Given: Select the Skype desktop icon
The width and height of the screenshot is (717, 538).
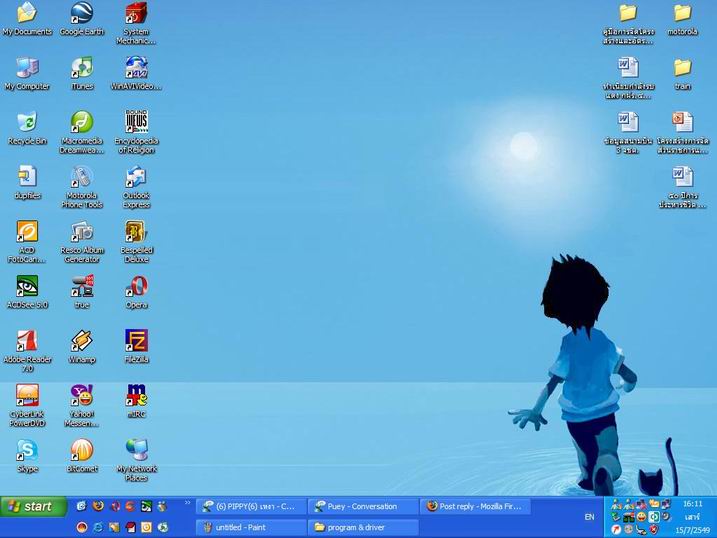Looking at the screenshot, I should coord(27,455).
